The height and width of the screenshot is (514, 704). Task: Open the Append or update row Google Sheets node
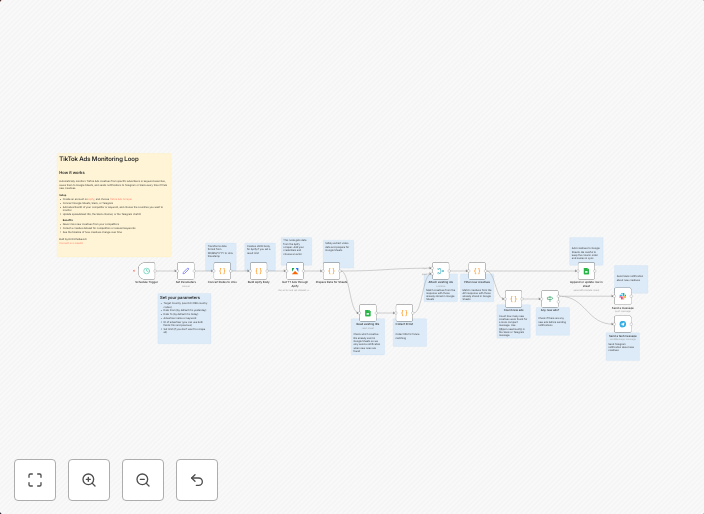[x=586, y=271]
